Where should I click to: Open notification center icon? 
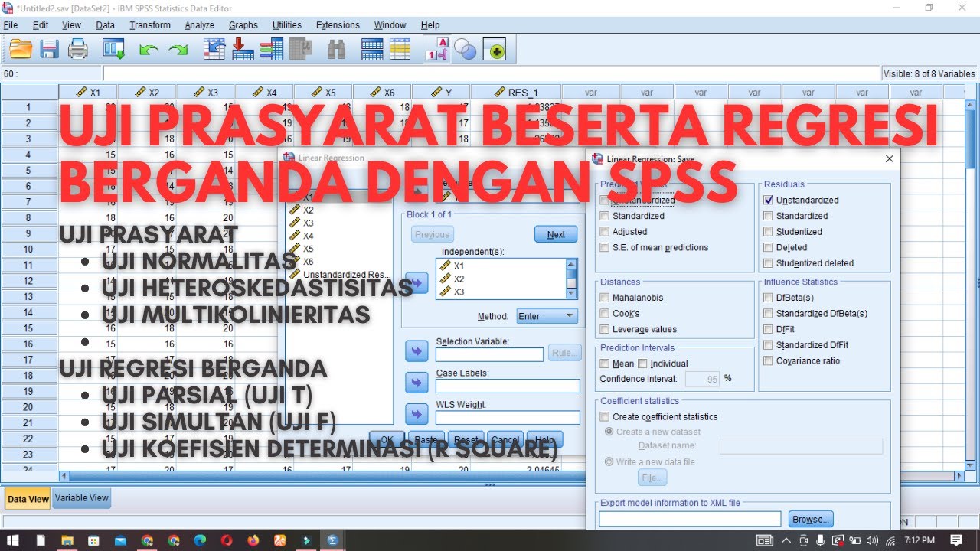click(956, 540)
